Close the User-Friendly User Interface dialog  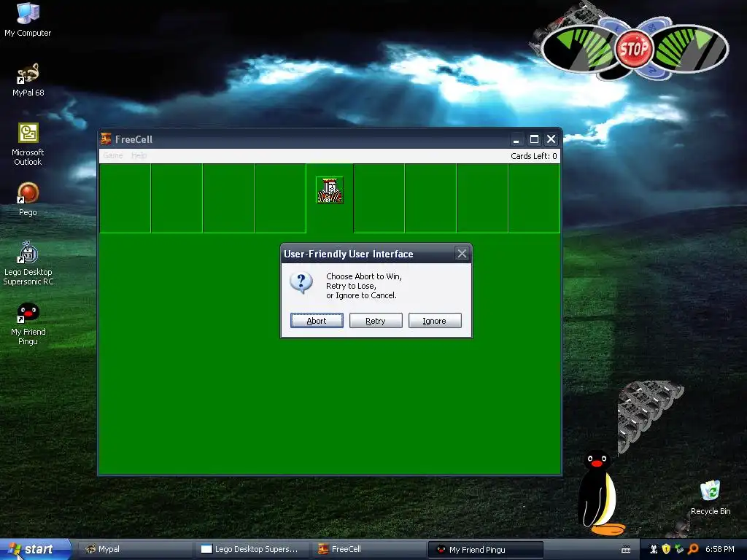(462, 254)
